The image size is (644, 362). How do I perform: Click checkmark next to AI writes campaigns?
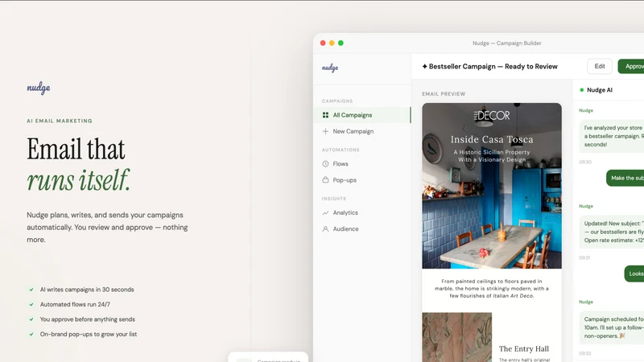click(31, 290)
